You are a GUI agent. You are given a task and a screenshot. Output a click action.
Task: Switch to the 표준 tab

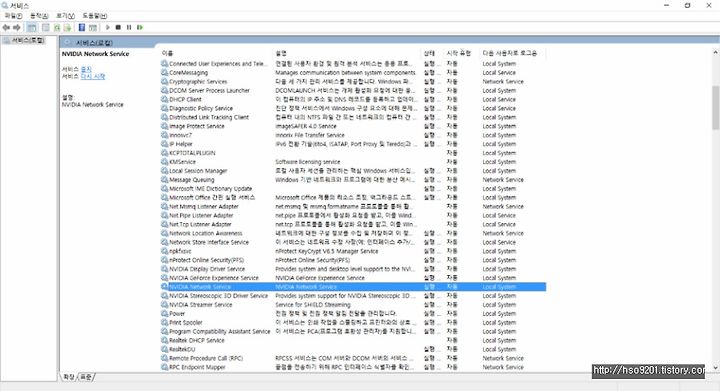[86, 377]
